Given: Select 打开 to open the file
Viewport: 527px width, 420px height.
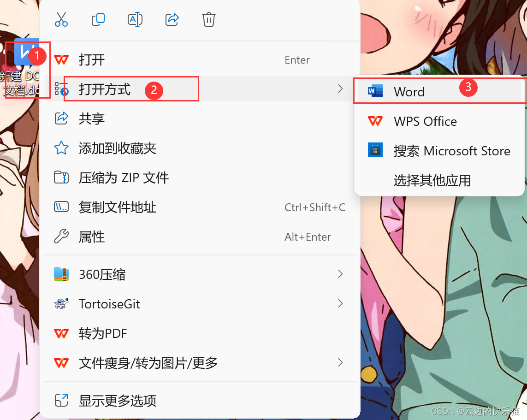Looking at the screenshot, I should (x=200, y=60).
